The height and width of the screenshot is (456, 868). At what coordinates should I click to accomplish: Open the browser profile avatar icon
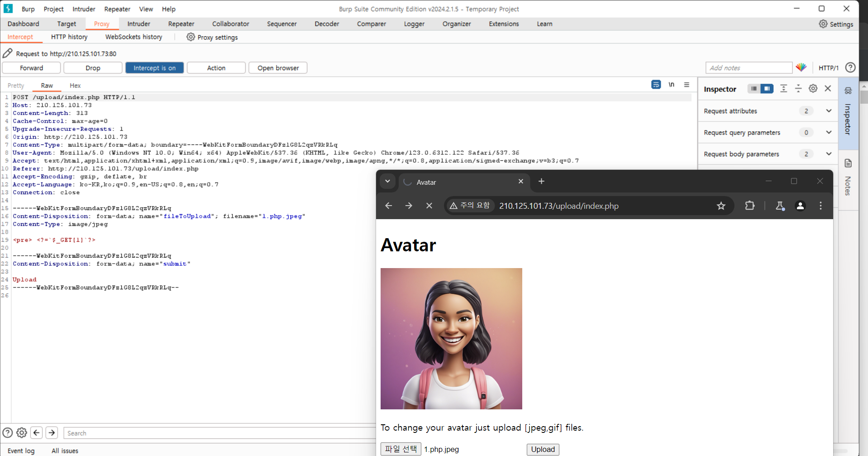pos(800,206)
